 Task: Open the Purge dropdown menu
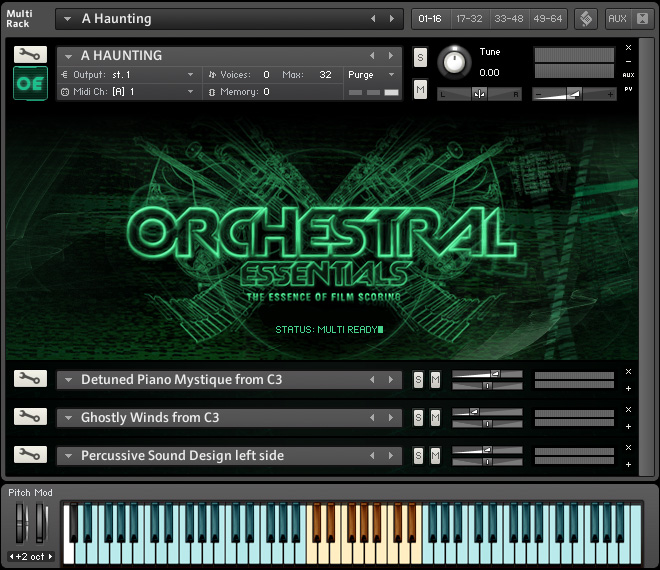(391, 75)
